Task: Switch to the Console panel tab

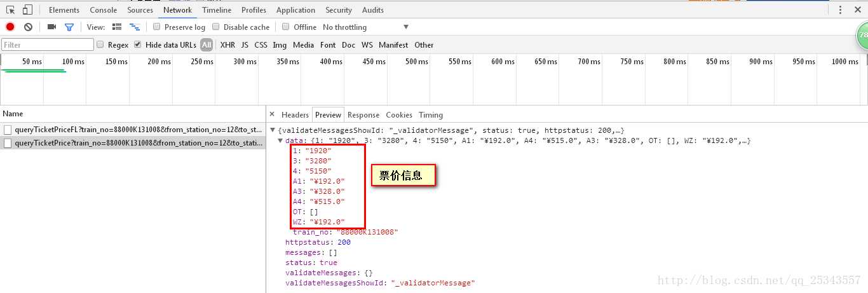Action: click(103, 10)
